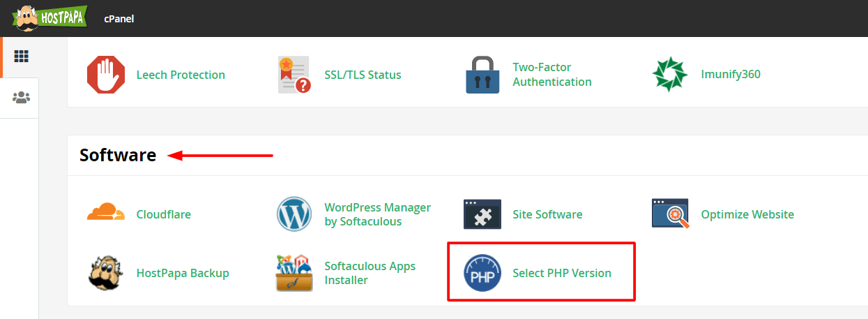
Task: Open the Select PHP Version link
Action: pyautogui.click(x=562, y=273)
